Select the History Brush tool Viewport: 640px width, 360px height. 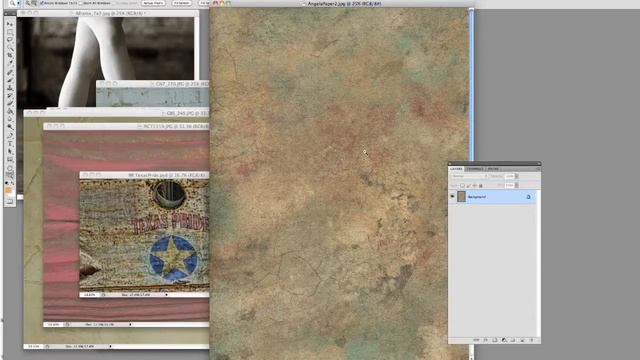pos(9,96)
